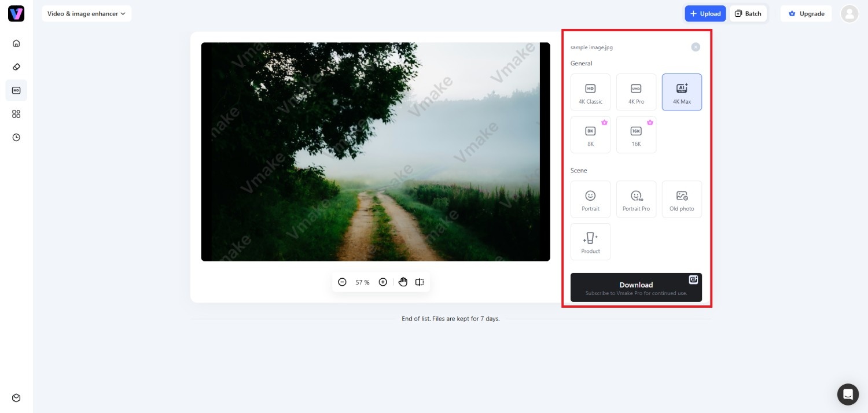
Task: Click the sample image.jpg file name
Action: [591, 47]
